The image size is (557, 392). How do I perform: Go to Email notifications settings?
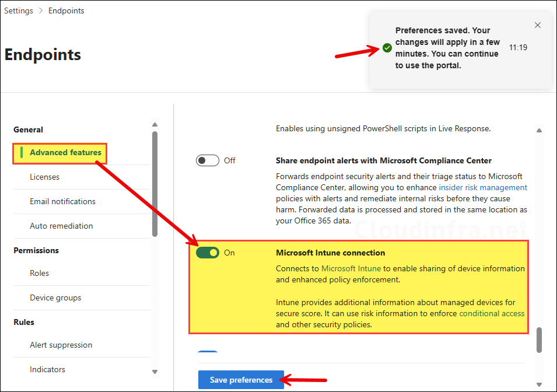click(x=62, y=201)
